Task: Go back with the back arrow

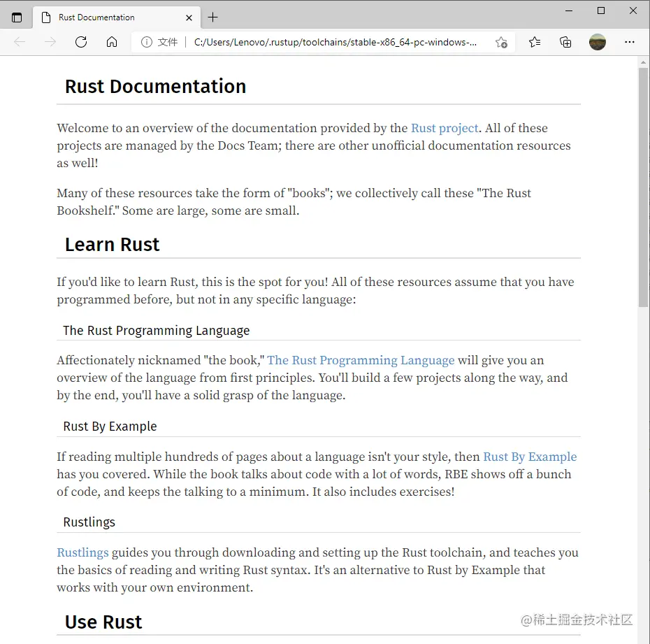Action: click(x=20, y=42)
